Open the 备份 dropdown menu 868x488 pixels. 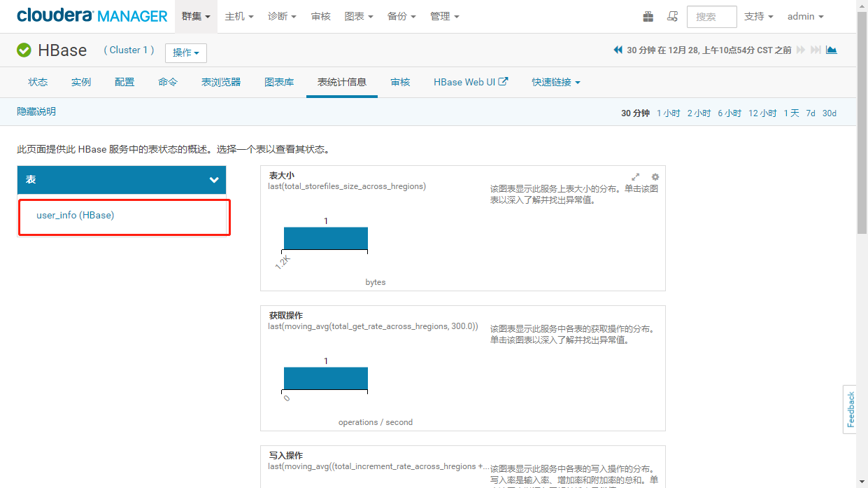tap(401, 16)
